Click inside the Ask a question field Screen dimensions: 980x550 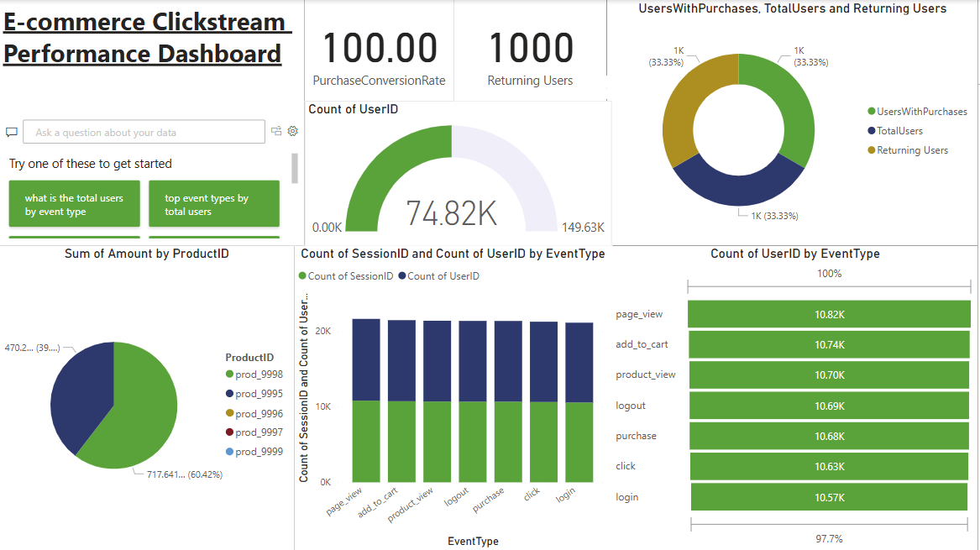tap(143, 132)
